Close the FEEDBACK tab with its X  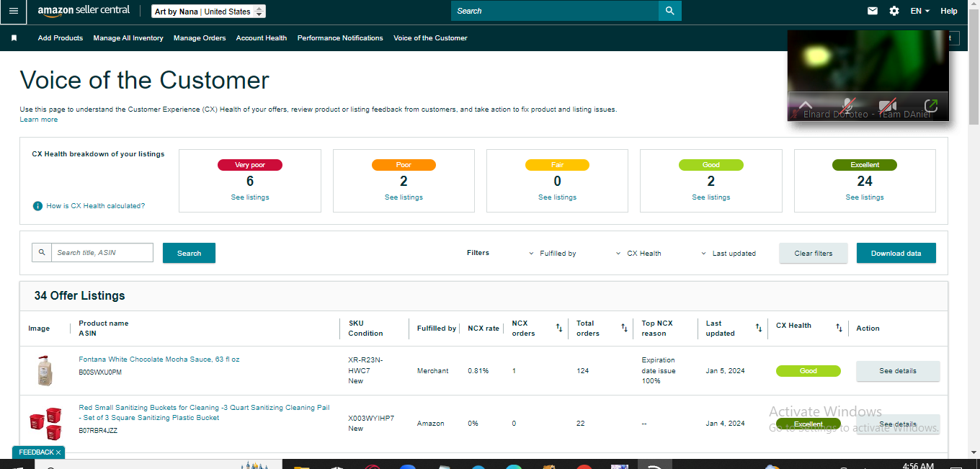click(x=58, y=452)
